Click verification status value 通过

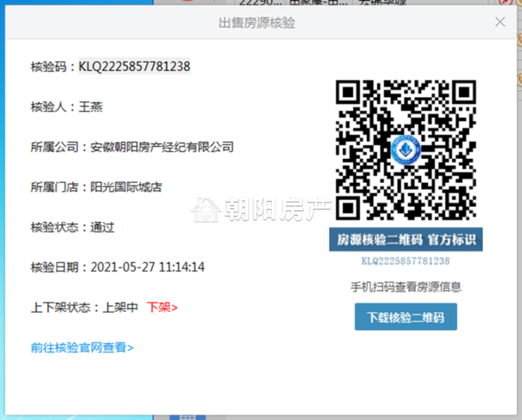(x=102, y=228)
